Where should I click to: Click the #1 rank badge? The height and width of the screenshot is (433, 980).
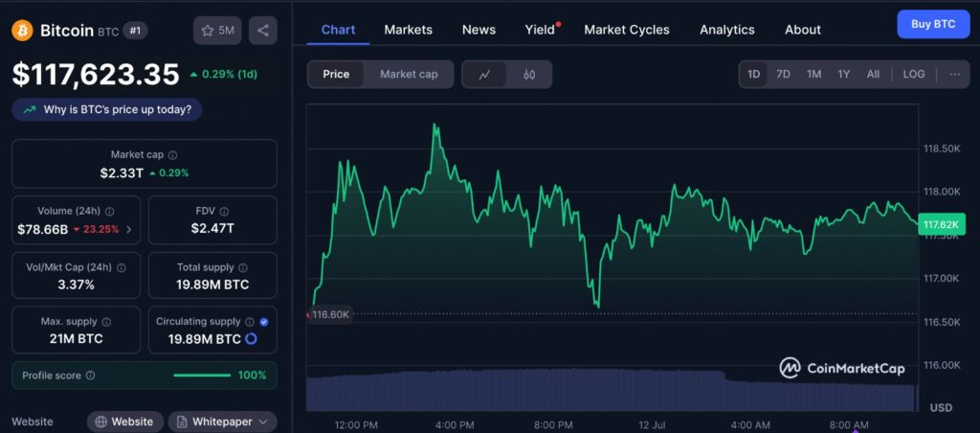point(135,30)
